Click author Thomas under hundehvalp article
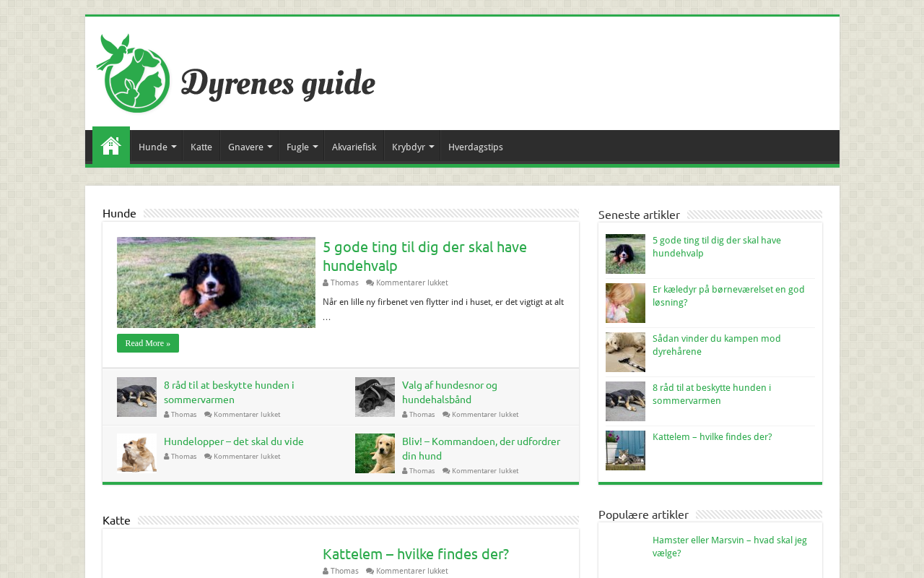The image size is (924, 578). coord(344,283)
